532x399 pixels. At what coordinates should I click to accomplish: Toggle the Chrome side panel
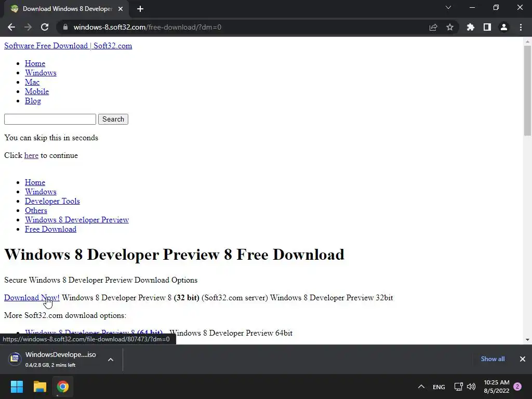tap(487, 27)
